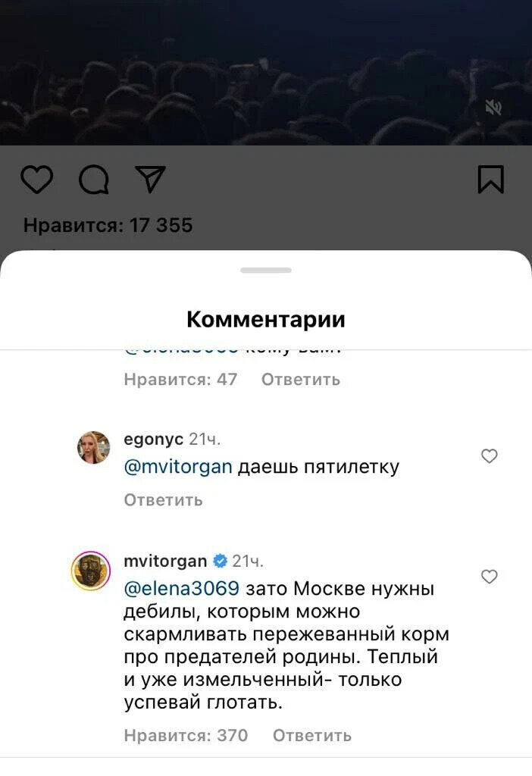The width and height of the screenshot is (532, 776).
Task: View mvitorgan's story avatar
Action: 91,571
